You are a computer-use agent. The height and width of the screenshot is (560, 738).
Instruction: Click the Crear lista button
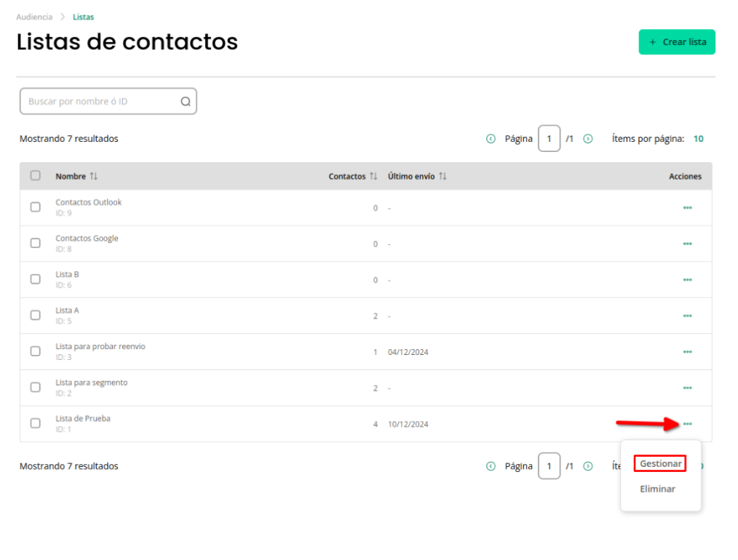click(x=677, y=42)
